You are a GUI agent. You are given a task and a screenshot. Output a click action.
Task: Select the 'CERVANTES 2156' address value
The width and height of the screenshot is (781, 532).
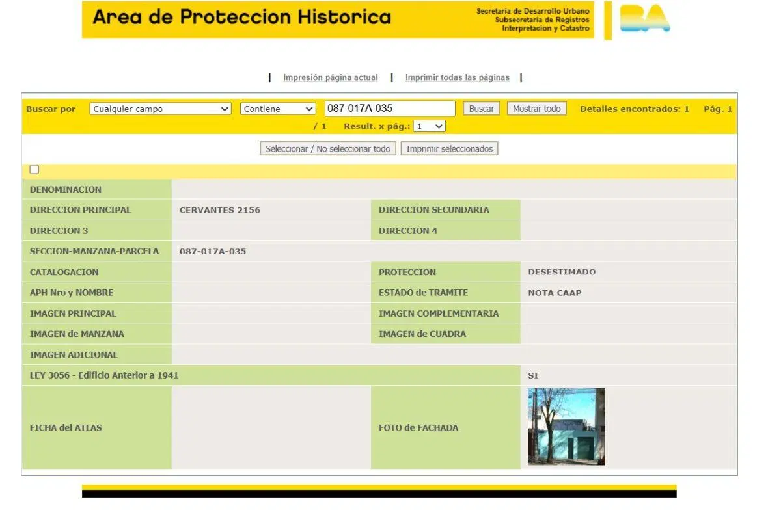[x=220, y=210]
